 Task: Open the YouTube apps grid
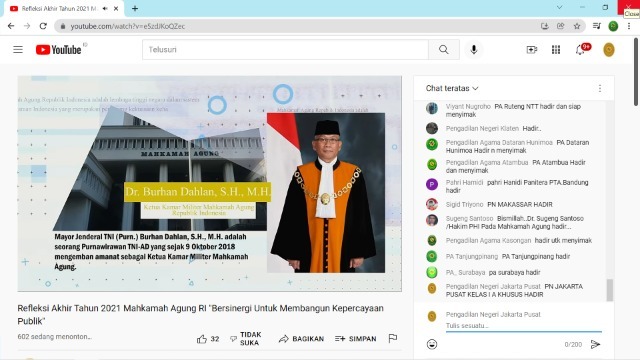tap(556, 50)
